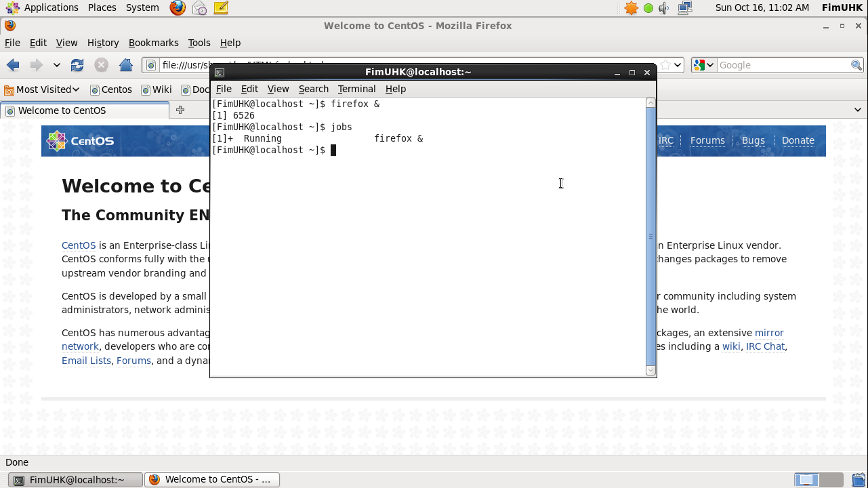Click the search magnifier icon in Firefox
Screen dimensions: 868x488
tap(856, 65)
